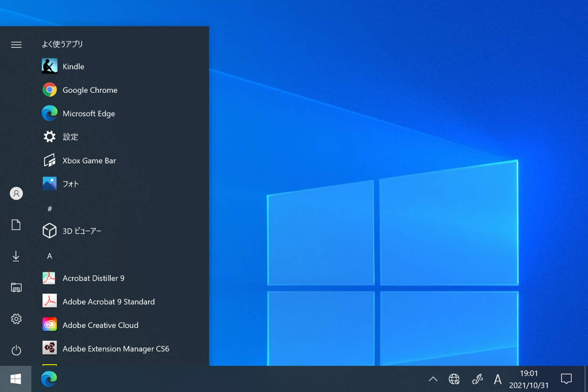Toggle IME input mode A indicator

(497, 379)
